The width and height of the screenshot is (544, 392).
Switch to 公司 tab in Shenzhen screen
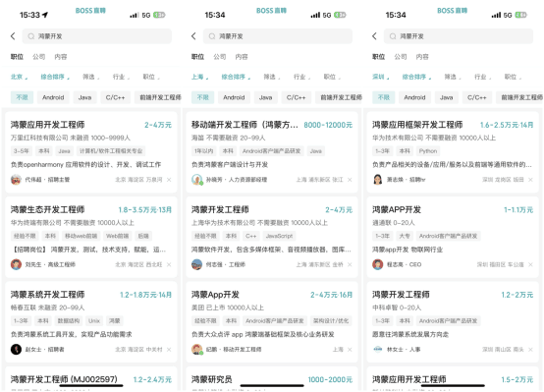click(401, 57)
